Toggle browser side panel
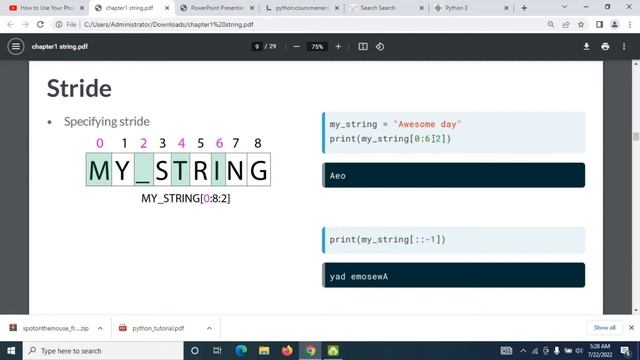The height and width of the screenshot is (360, 640). coord(599,24)
